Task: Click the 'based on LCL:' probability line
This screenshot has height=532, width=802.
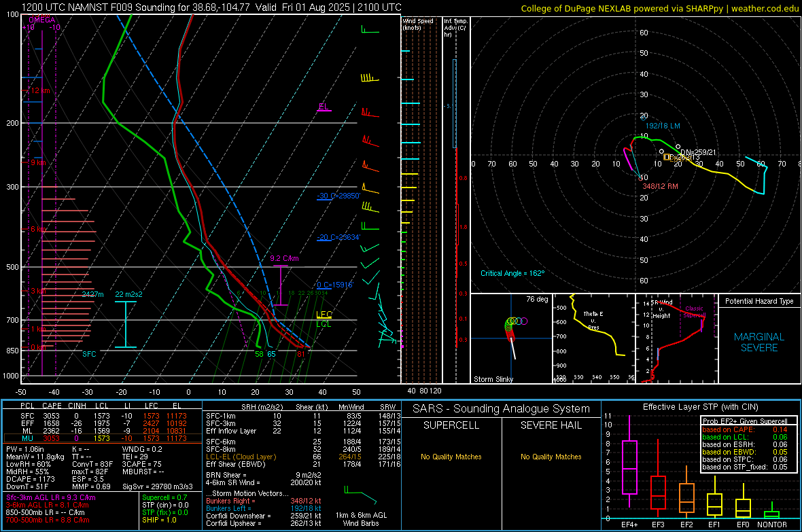Action: point(745,437)
